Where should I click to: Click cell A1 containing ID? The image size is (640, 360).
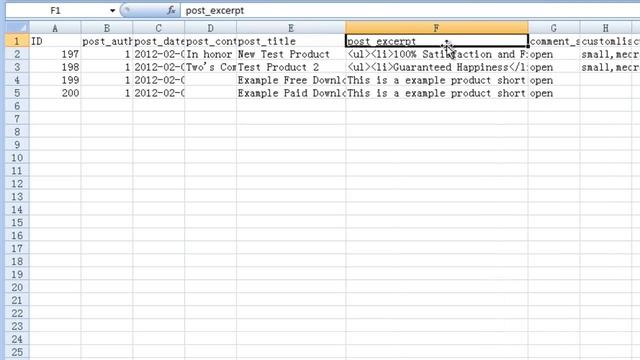(x=55, y=41)
